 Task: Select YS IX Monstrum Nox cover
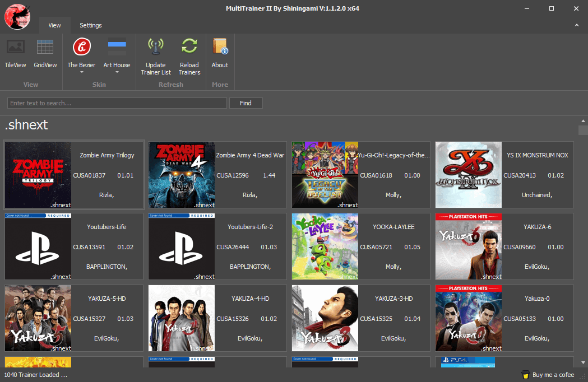[x=469, y=175]
